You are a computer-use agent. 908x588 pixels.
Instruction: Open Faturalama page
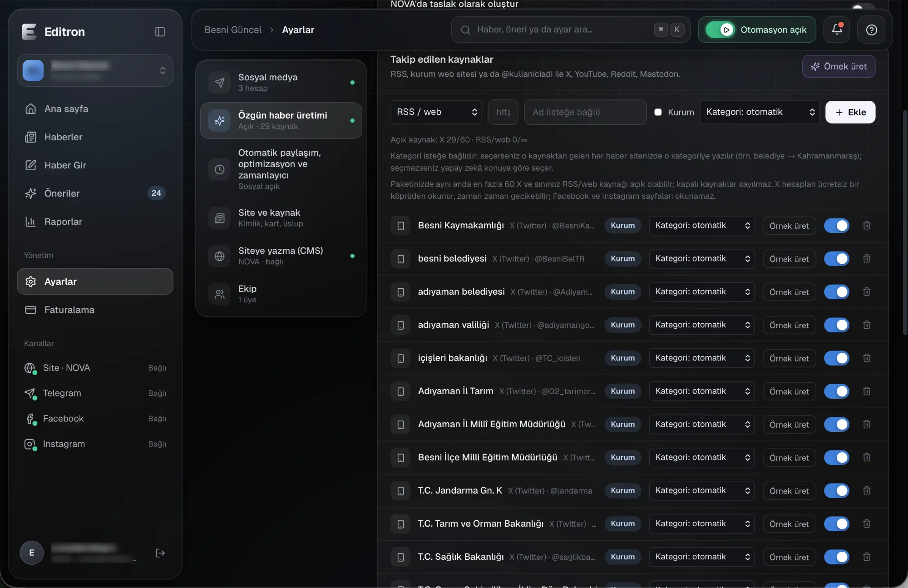point(95,310)
